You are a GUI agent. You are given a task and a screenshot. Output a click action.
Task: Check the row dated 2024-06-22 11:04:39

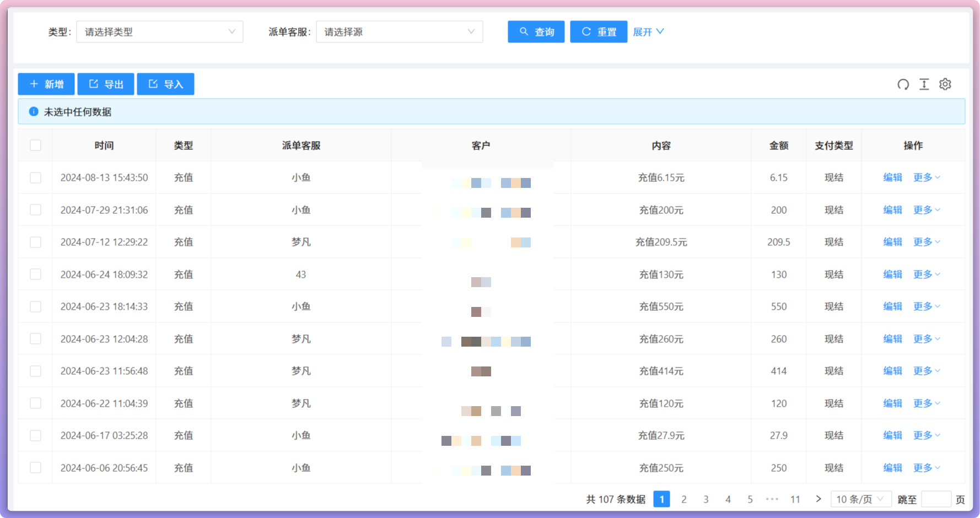point(36,403)
